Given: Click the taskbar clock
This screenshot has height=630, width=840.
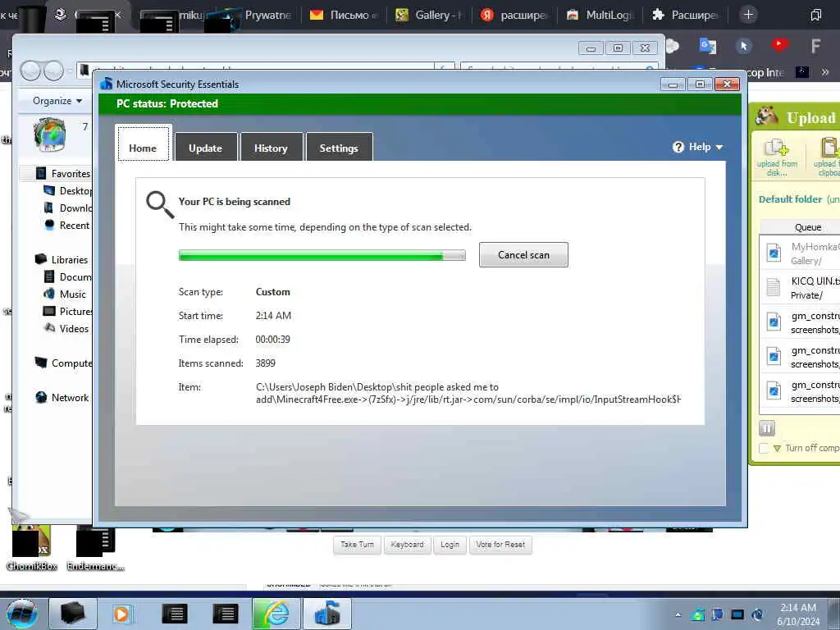Looking at the screenshot, I should 798,614.
